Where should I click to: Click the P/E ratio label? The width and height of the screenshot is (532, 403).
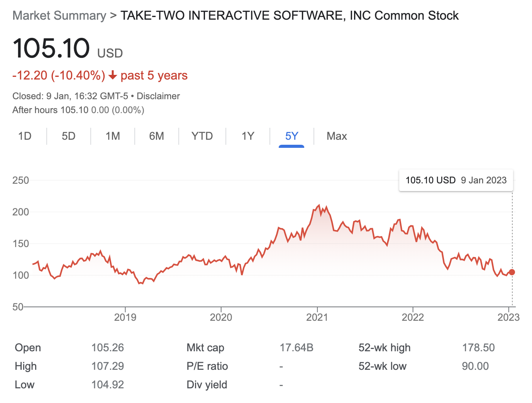click(x=207, y=366)
